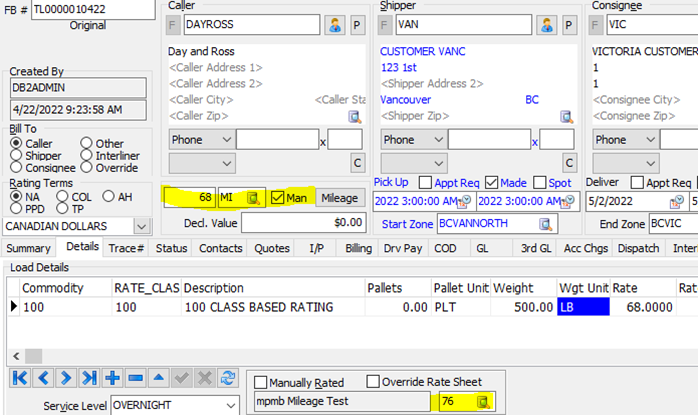The image size is (698, 415).
Task: Switch to Status tab
Action: (171, 248)
